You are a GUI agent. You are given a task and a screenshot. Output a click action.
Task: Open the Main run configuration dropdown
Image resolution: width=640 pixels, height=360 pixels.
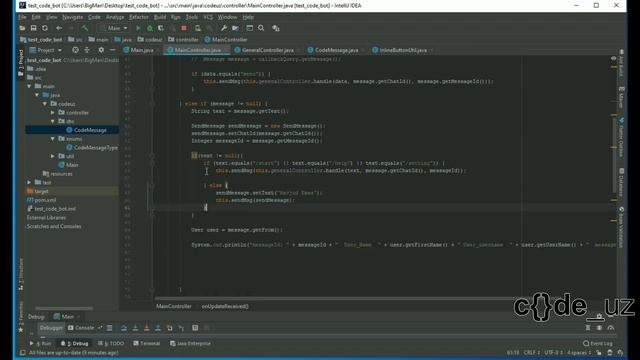(114, 28)
